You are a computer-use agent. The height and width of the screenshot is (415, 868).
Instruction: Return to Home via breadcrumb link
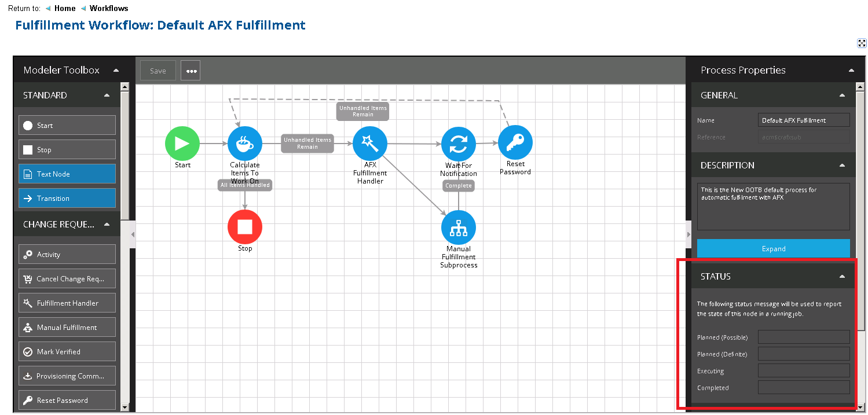(65, 8)
